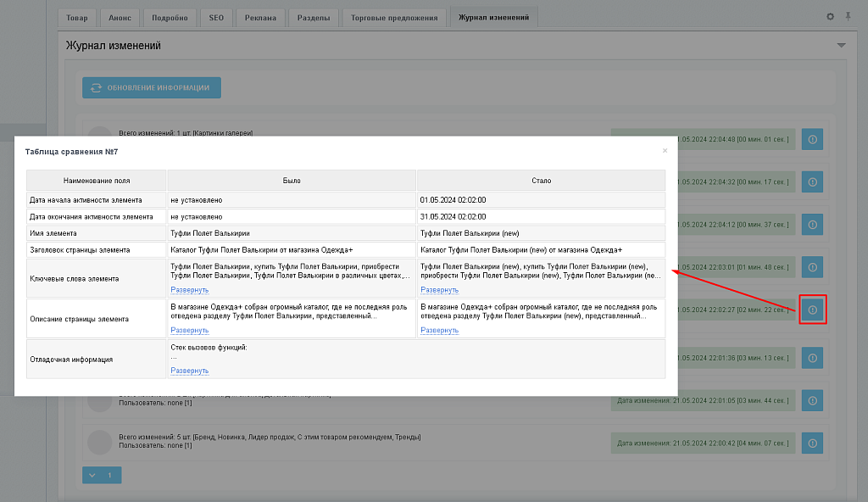Click the pin icon at top right
Screen dimensions: 868x502
pos(849,17)
